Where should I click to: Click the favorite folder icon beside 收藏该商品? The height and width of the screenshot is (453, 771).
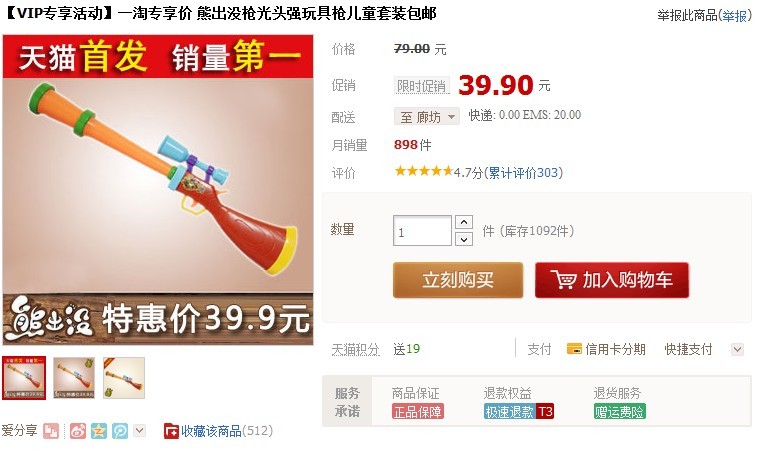[x=171, y=431]
